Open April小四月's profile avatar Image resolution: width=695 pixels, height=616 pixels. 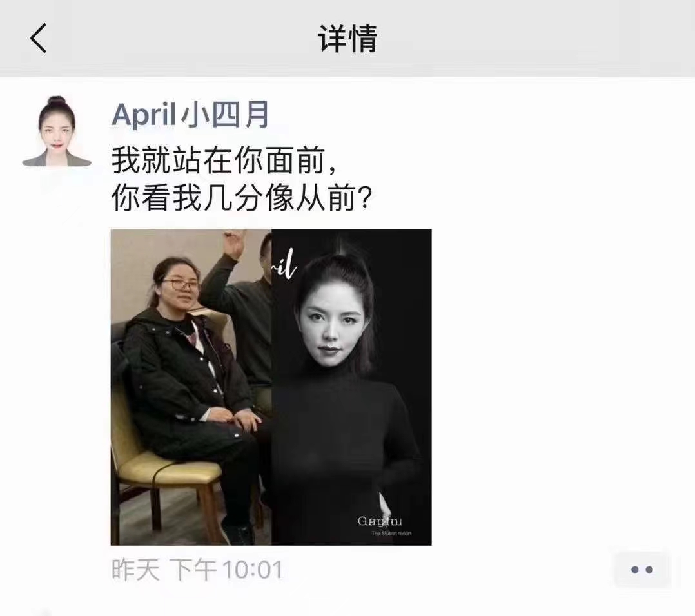pos(57,131)
